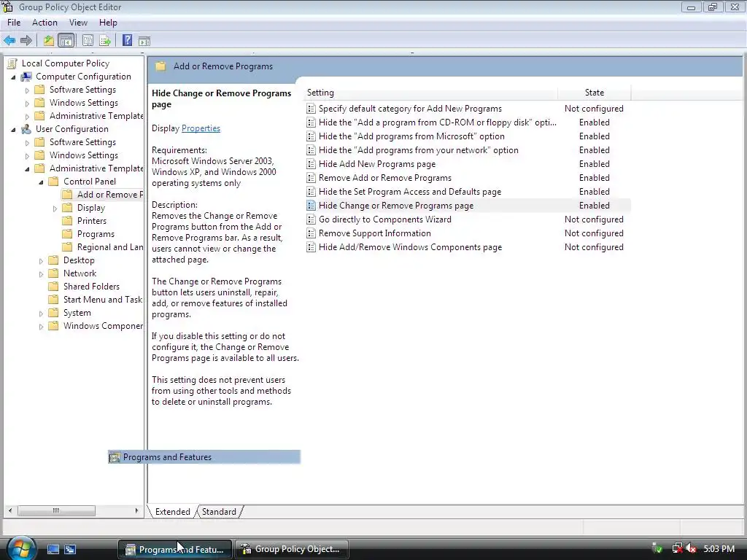Click the tree pane horizontal scrollbar thumb

(x=56, y=510)
